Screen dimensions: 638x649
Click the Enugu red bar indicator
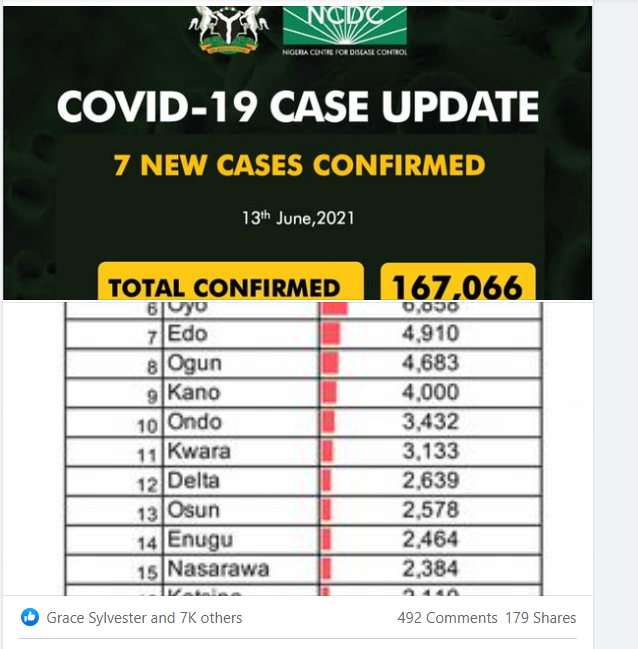pyautogui.click(x=326, y=540)
